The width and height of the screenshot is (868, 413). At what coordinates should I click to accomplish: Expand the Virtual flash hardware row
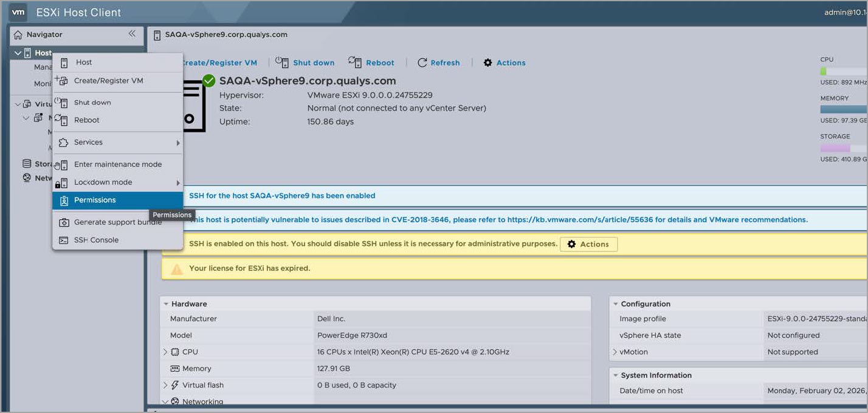coord(165,385)
